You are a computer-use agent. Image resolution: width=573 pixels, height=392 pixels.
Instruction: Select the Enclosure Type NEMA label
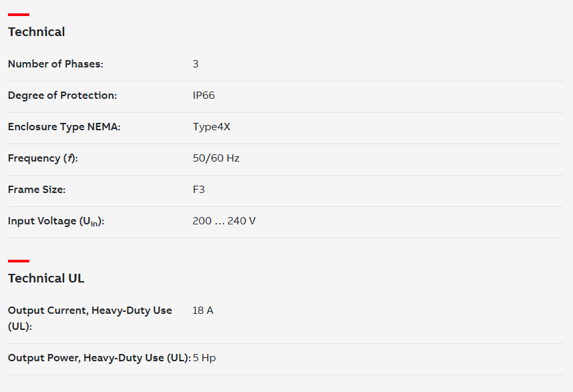tap(64, 127)
